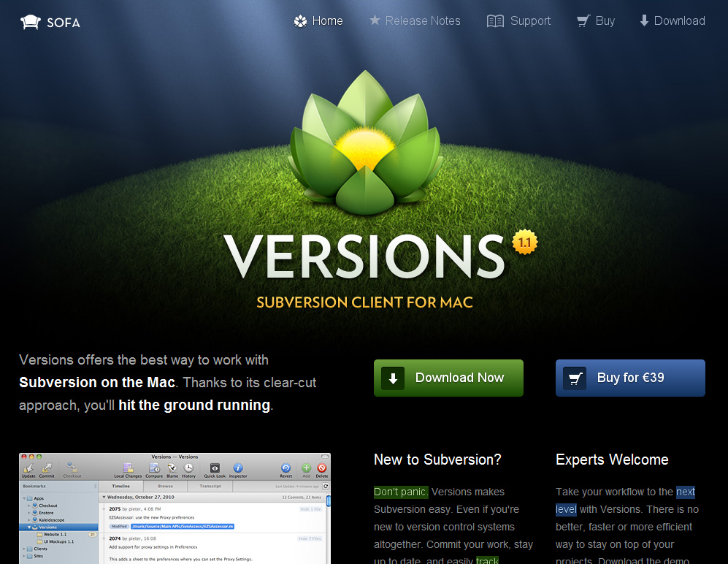Collapse the Wednesday, October 27, 2010 group
Screen dimensions: 728x564
pos(104,497)
